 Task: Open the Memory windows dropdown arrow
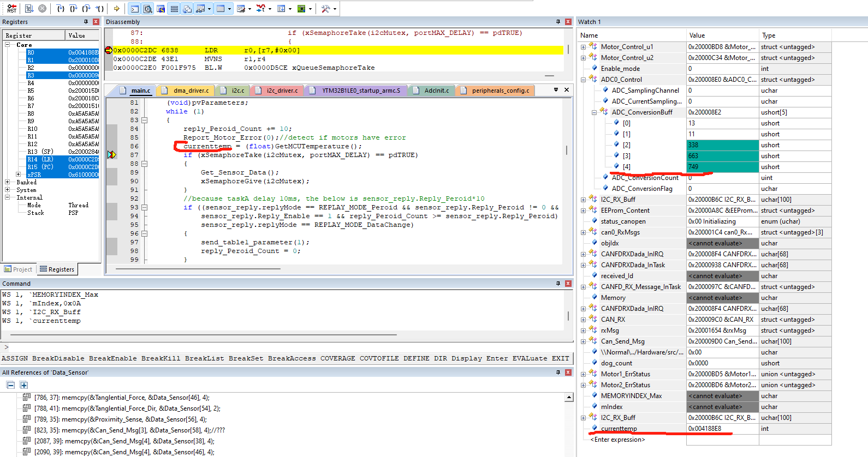point(229,8)
